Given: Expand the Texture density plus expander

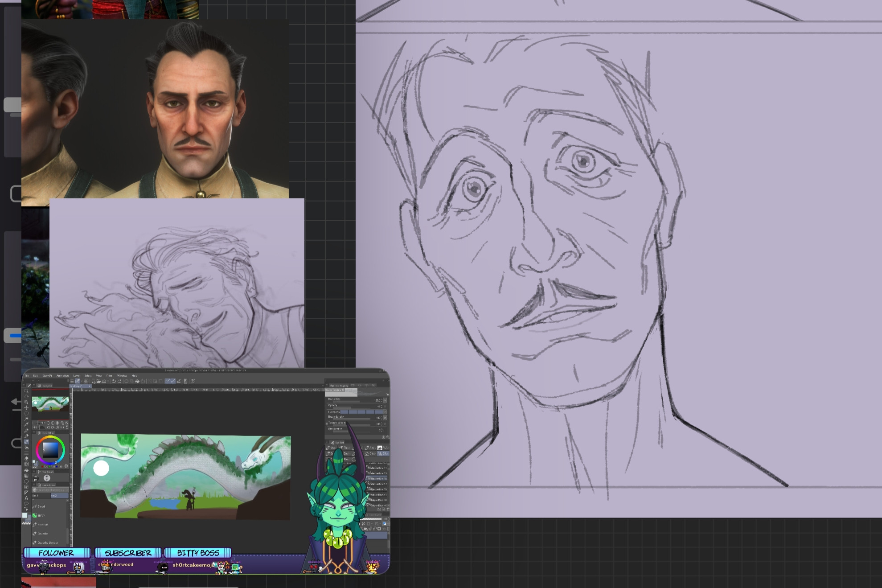Looking at the screenshot, I should pyautogui.click(x=327, y=424).
